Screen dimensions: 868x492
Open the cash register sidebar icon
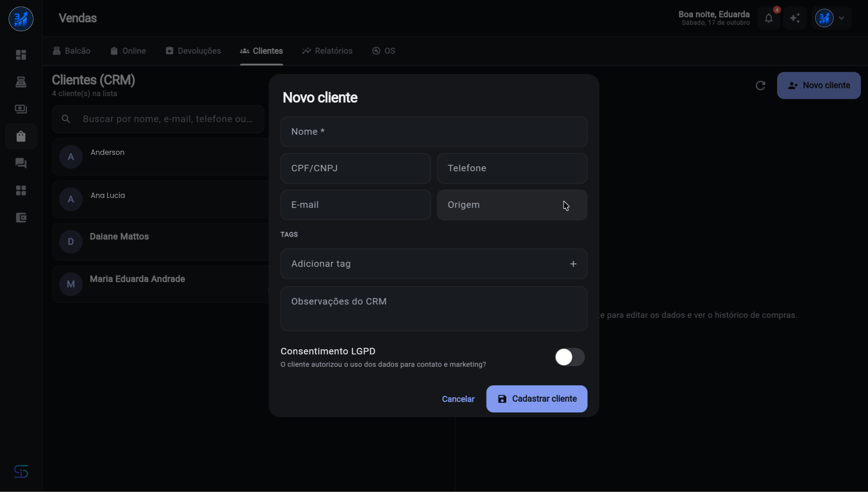21,82
